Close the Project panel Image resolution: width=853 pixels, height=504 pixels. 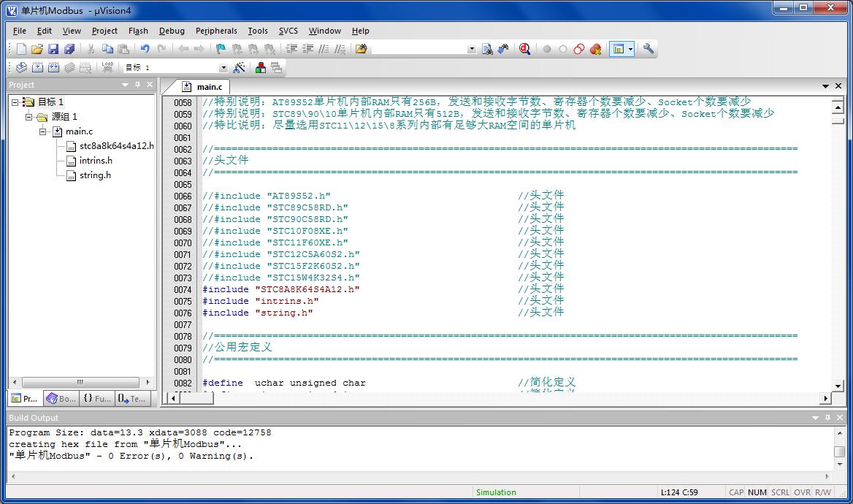[x=150, y=85]
